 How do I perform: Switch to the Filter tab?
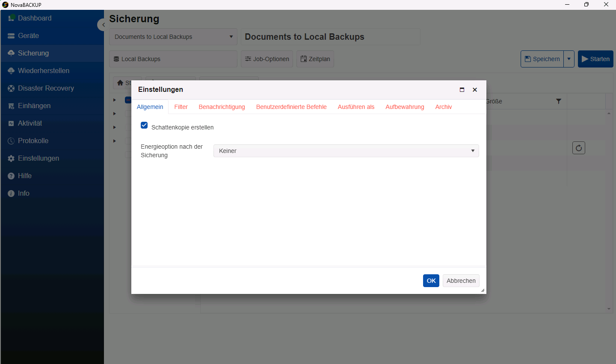coord(181,107)
